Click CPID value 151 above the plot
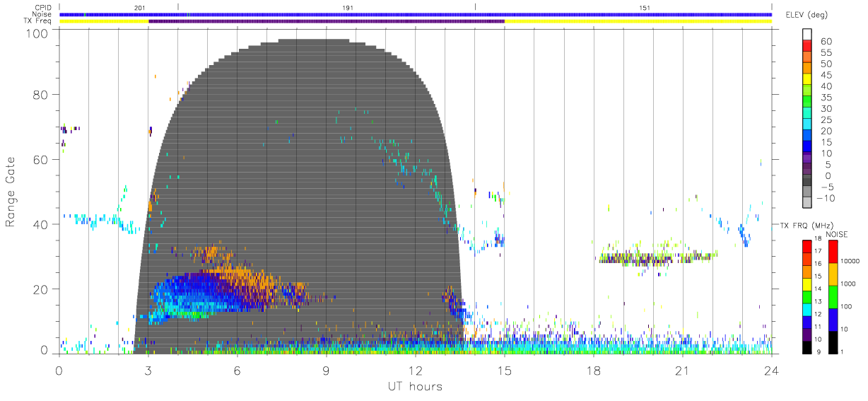This screenshot has width=868, height=401. pos(645,8)
